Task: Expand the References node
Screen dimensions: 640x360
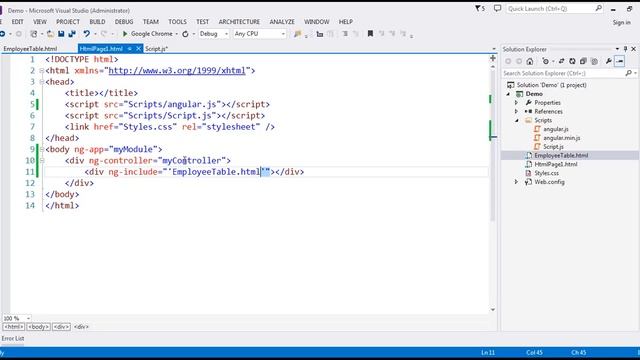Action: pyautogui.click(x=516, y=111)
